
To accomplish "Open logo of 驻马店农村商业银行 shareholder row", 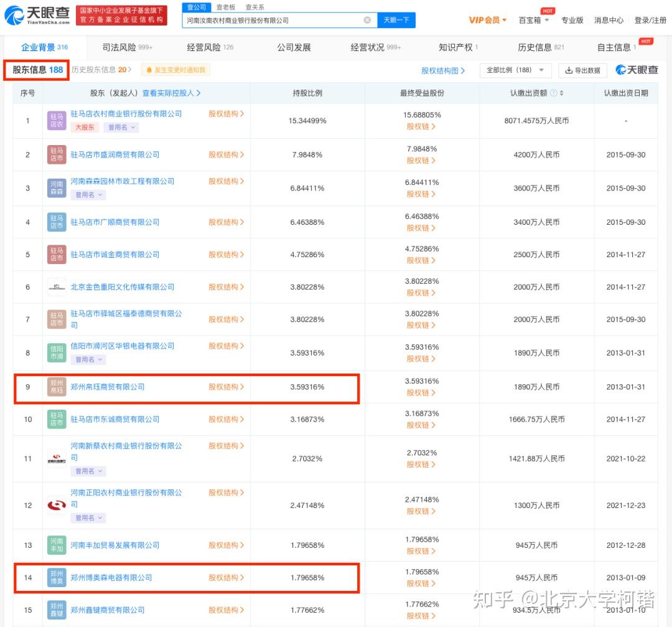I will click(x=57, y=121).
